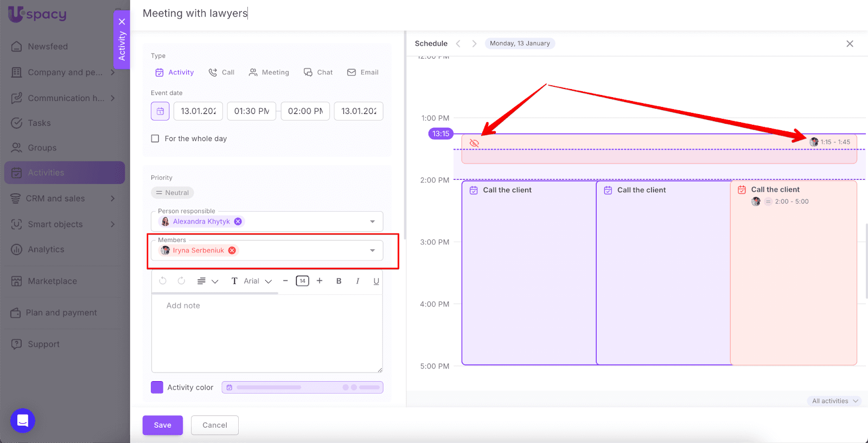The image size is (868, 443).
Task: Select the Call activity type
Action: point(222,72)
